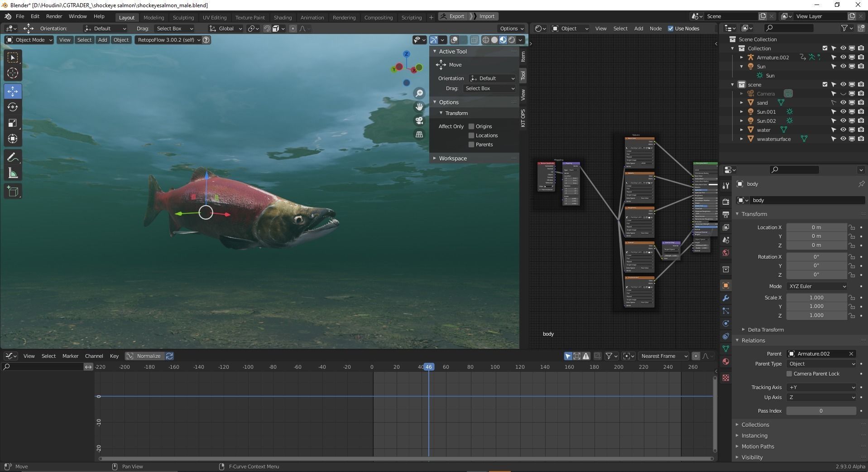Expand the Workspace panel
The width and height of the screenshot is (868, 472).
tap(452, 158)
